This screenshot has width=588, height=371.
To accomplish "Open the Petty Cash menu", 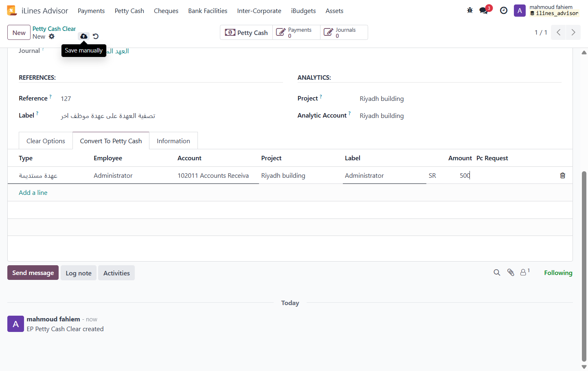I will 129,11.
